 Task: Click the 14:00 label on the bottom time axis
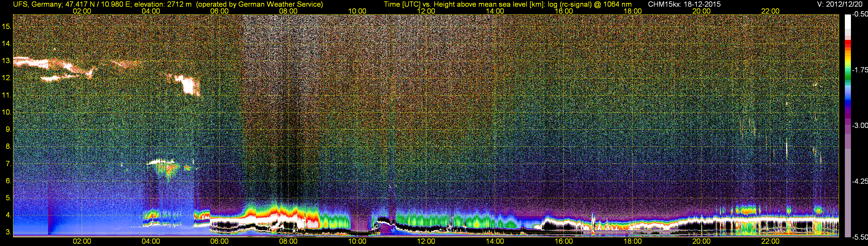(495, 242)
